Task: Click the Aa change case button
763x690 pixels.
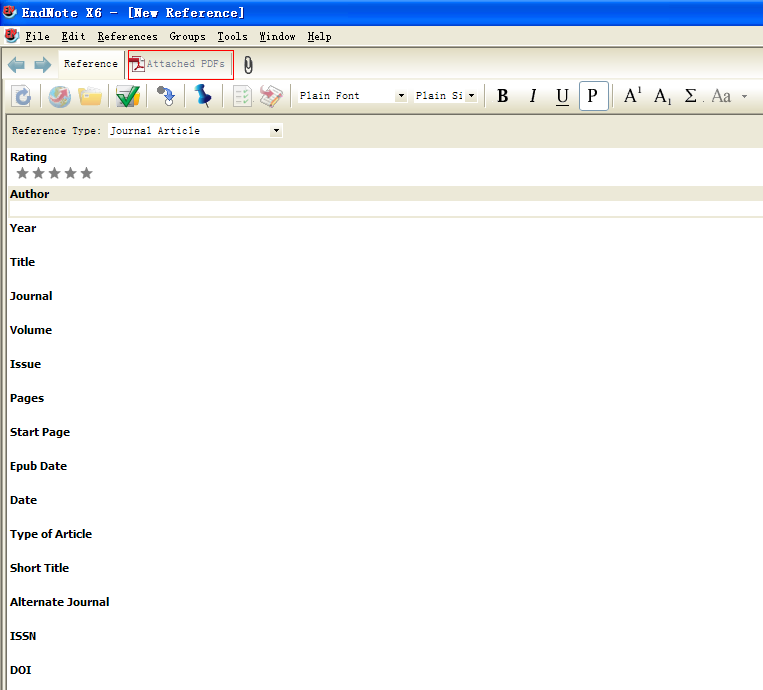Action: 722,96
